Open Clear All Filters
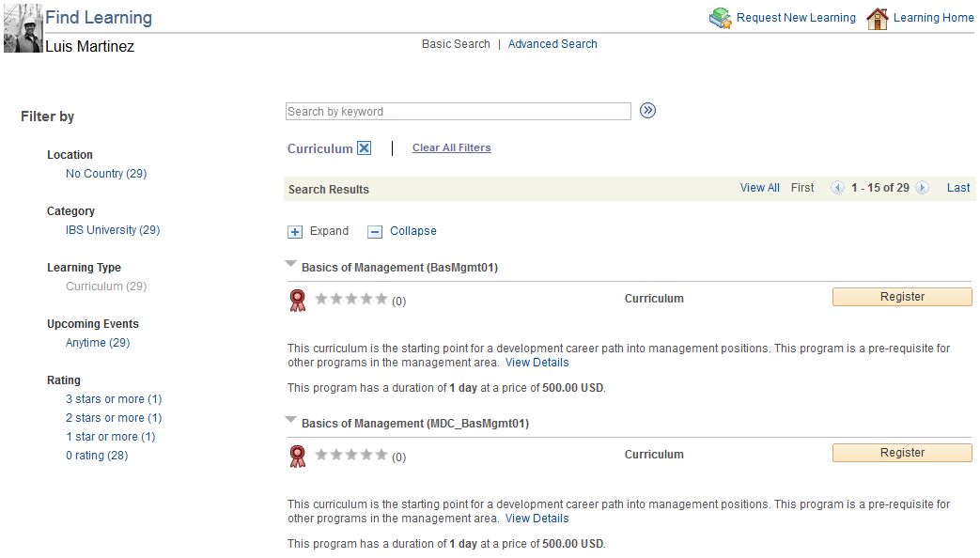 451,147
